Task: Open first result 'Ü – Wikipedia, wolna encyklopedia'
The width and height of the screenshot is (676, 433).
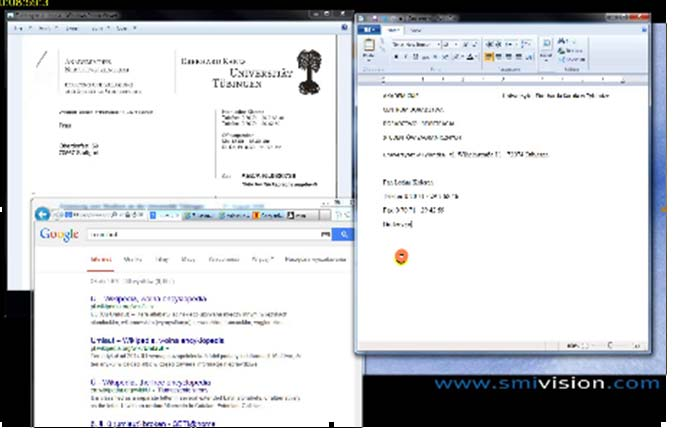Action: tap(148, 298)
